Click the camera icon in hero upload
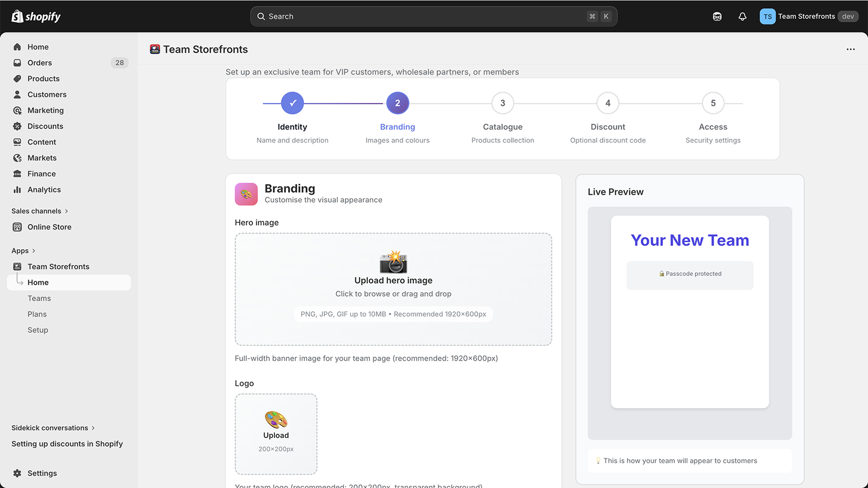This screenshot has height=488, width=868. (x=393, y=262)
